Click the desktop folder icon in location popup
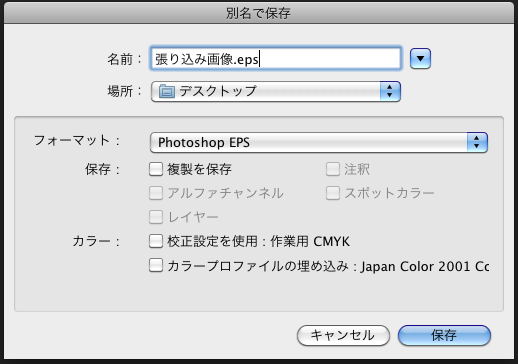This screenshot has width=518, height=364. (x=167, y=91)
